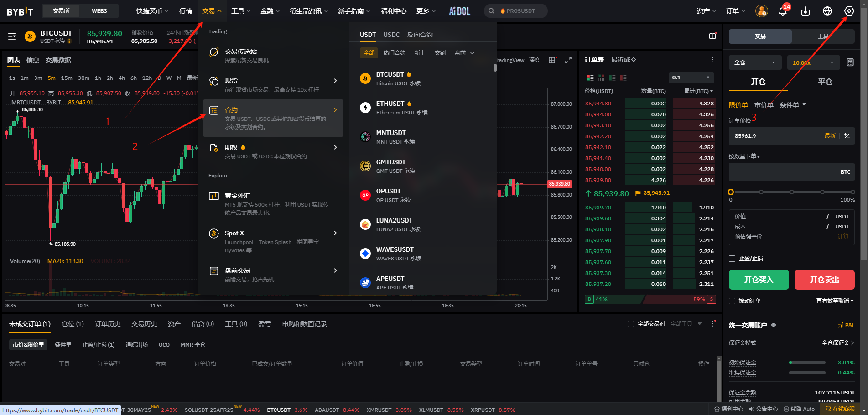Screen dimensions: 868x415
Task: Open the 0.1 order book grouping dropdown
Action: coord(691,78)
